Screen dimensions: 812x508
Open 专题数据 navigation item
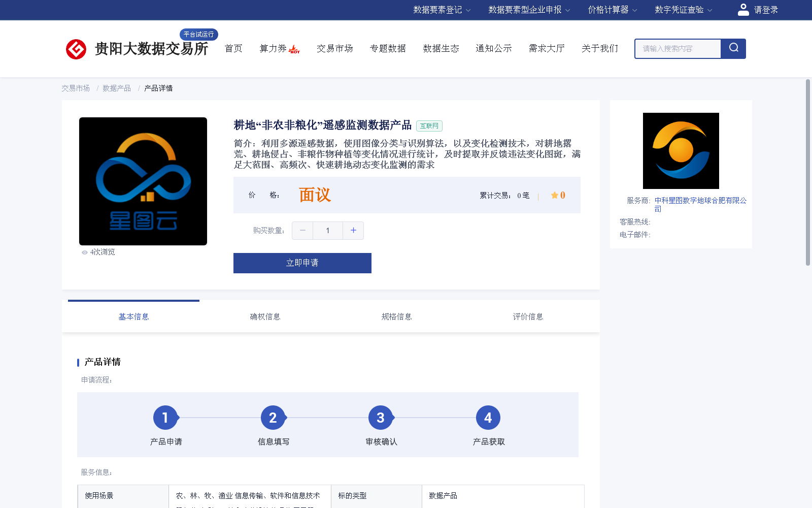(388, 49)
